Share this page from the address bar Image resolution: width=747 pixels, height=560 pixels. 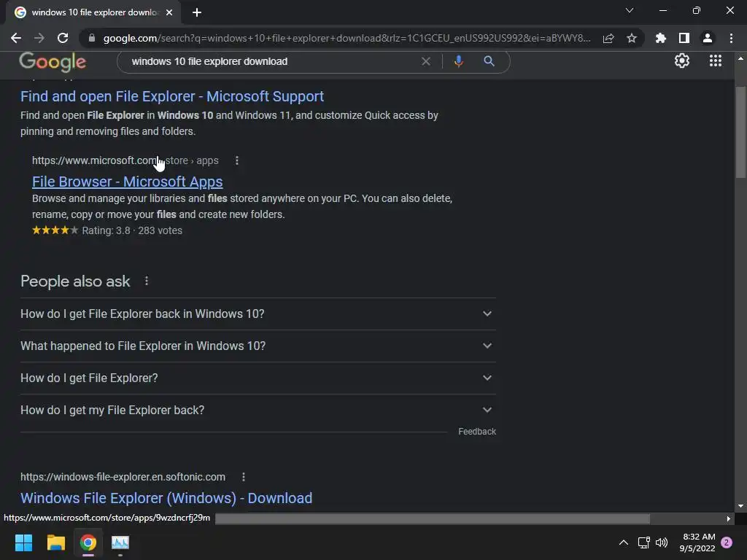[x=608, y=38]
